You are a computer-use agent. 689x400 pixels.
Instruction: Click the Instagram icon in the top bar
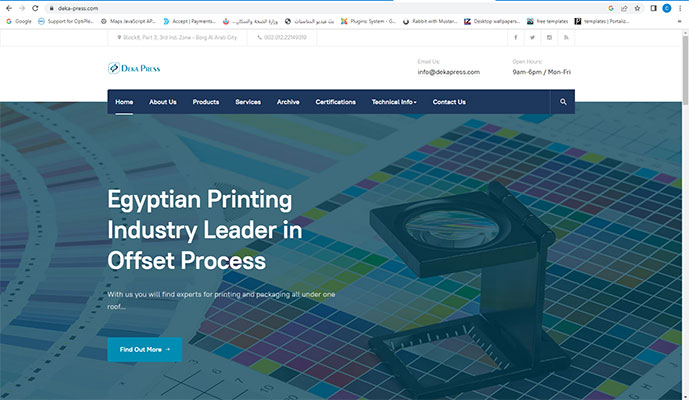click(x=549, y=37)
